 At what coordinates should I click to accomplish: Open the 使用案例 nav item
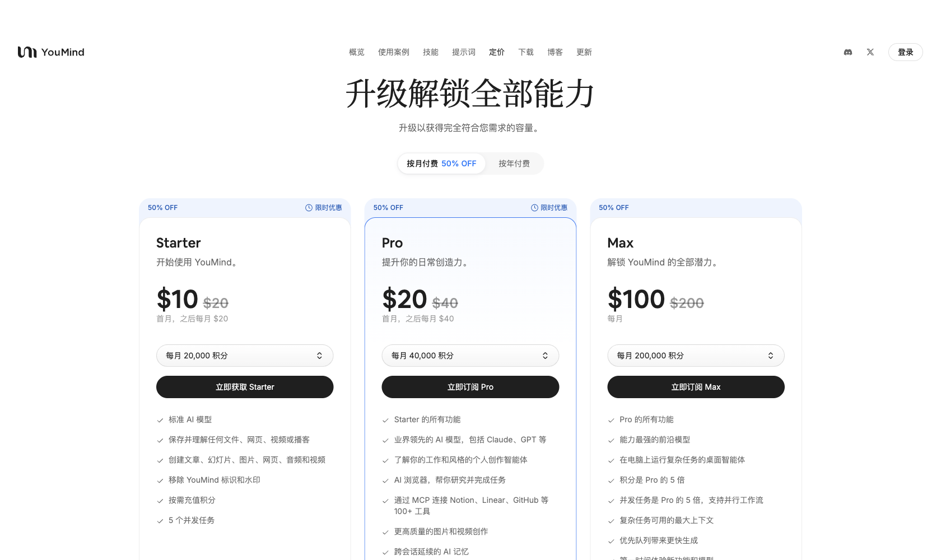[394, 52]
